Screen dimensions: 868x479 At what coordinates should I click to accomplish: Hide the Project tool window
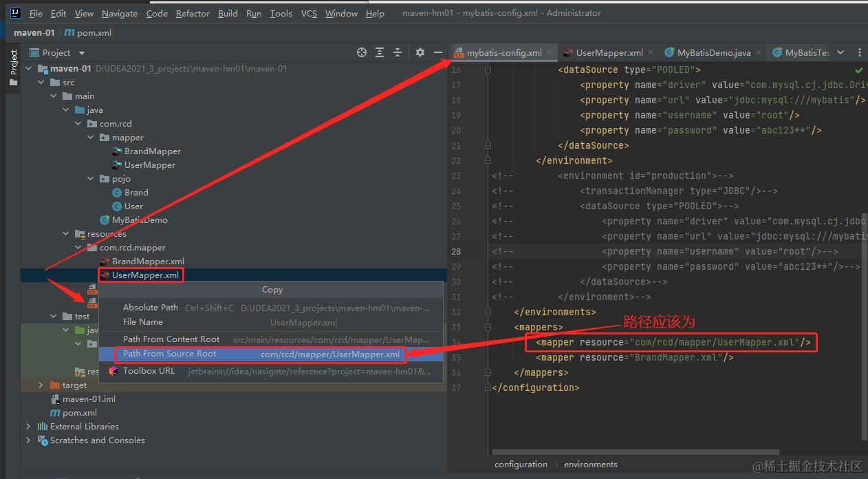(437, 52)
